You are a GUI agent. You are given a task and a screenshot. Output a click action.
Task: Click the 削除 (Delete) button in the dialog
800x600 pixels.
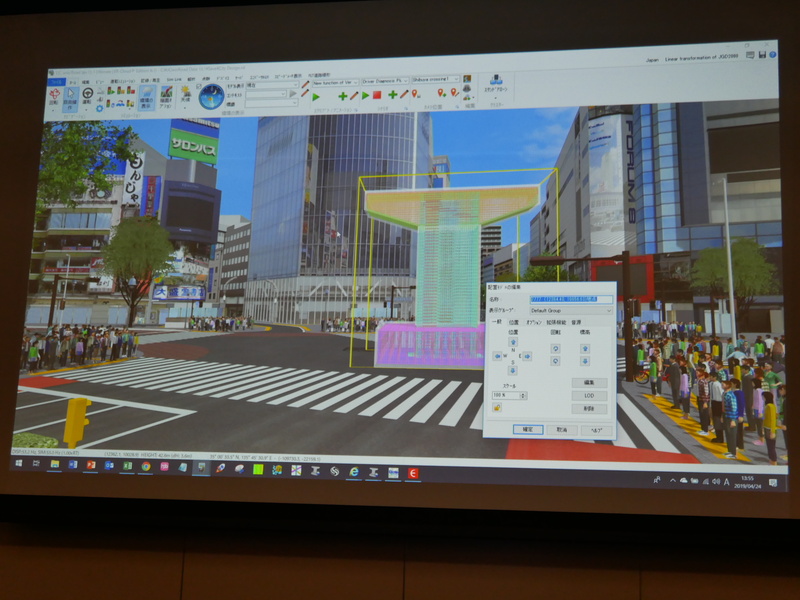click(589, 409)
